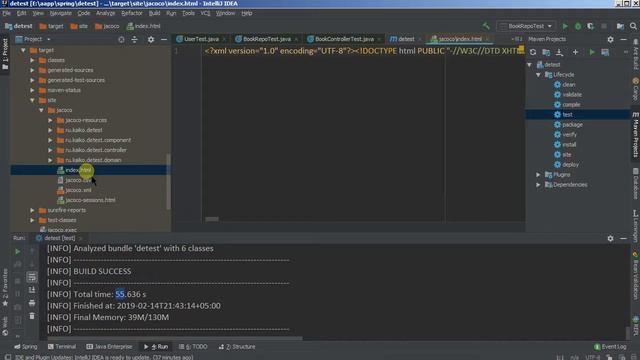
Task: Click the Project tree vertical scrollbar
Action: click(x=168, y=181)
